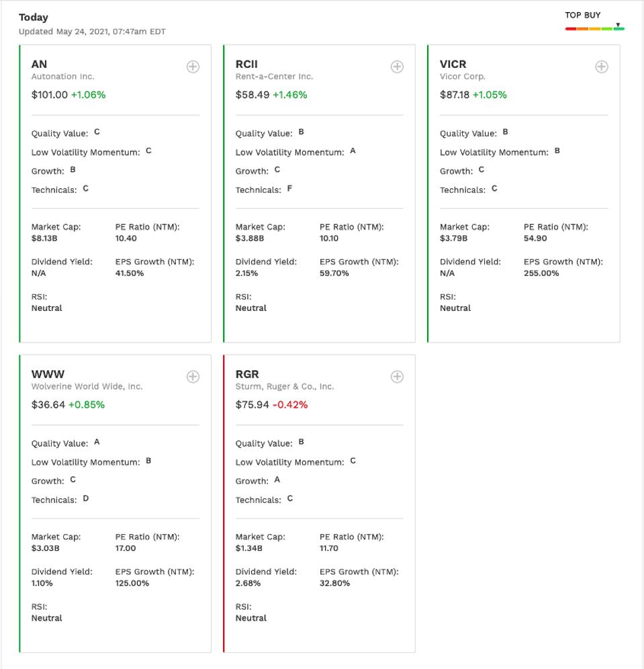This screenshot has height=669, width=644.
Task: Click the plus icon on the AN card
Action: coord(193,66)
